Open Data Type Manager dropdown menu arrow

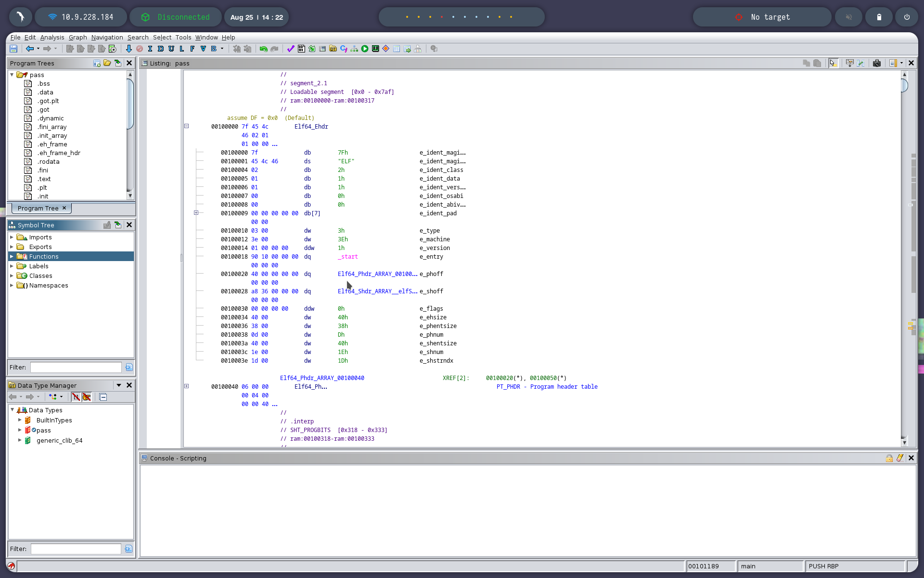(118, 385)
